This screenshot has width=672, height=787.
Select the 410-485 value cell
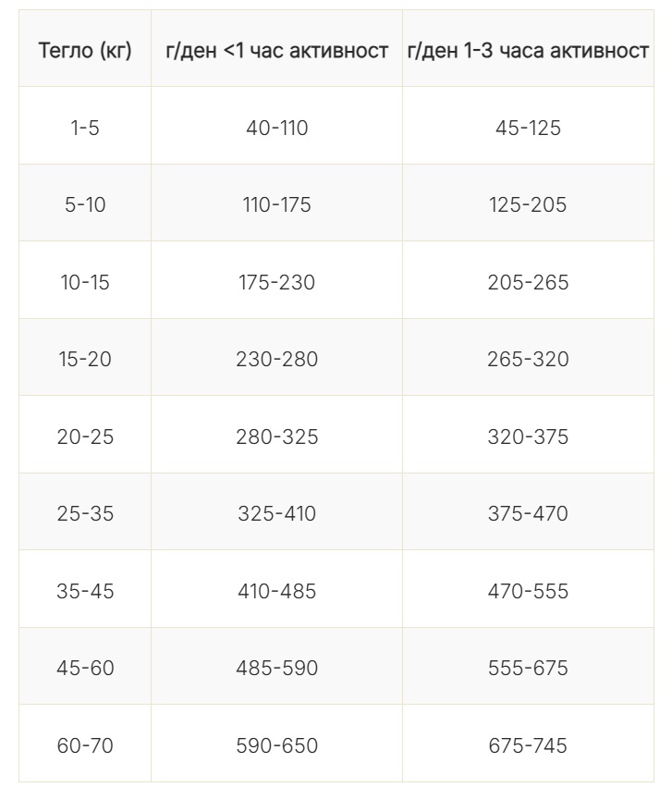[x=276, y=591]
